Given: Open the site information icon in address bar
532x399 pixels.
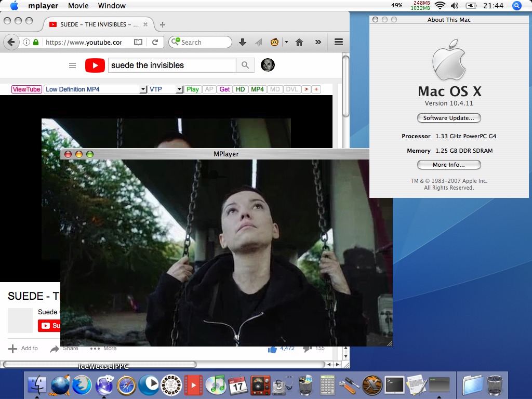Looking at the screenshot, I should click(26, 42).
